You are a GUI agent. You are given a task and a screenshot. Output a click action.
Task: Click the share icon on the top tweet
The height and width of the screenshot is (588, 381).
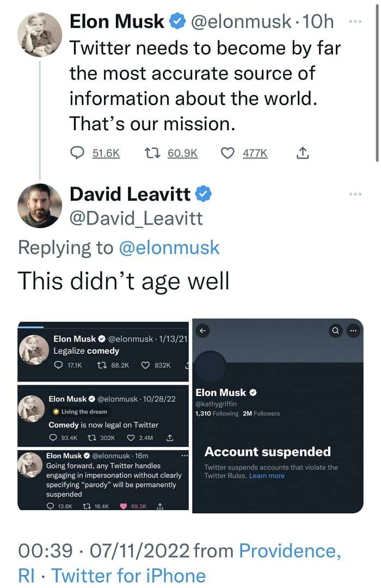point(303,154)
